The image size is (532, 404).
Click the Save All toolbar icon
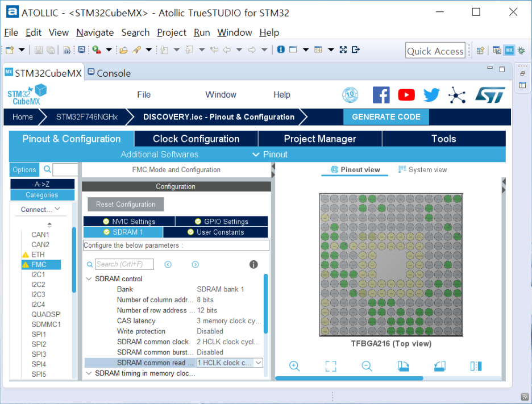[51, 50]
